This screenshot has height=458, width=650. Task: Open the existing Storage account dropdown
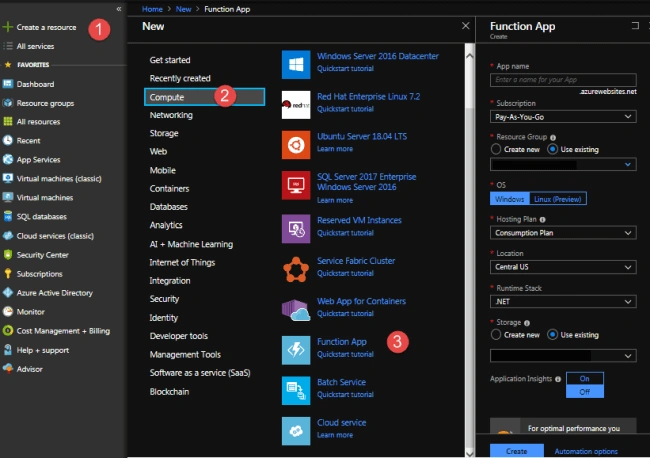pyautogui.click(x=563, y=356)
